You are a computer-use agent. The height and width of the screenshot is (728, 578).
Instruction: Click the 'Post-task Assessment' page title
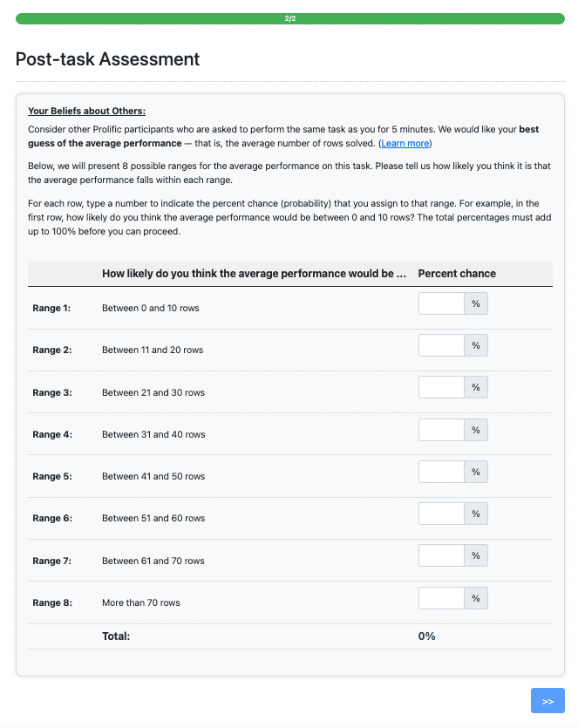107,59
